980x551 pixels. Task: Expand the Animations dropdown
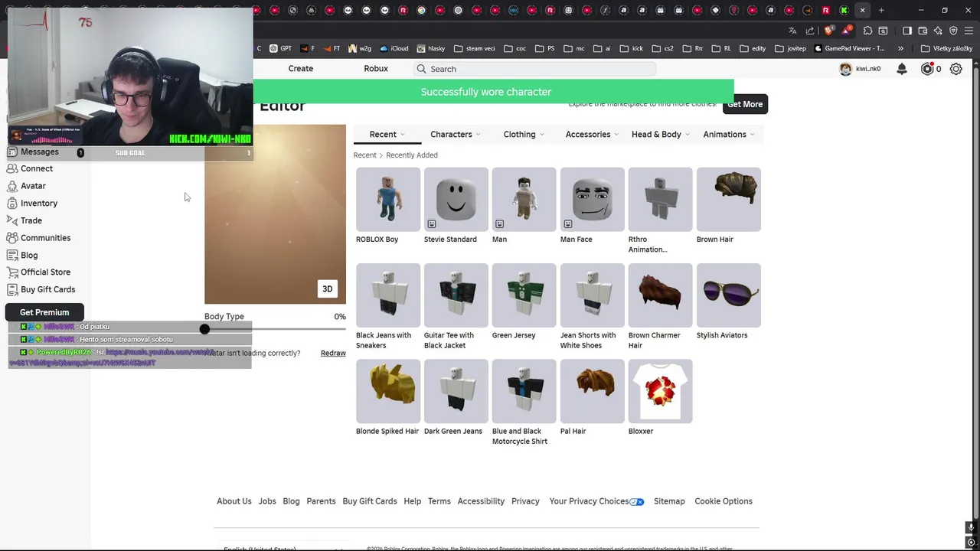728,135
